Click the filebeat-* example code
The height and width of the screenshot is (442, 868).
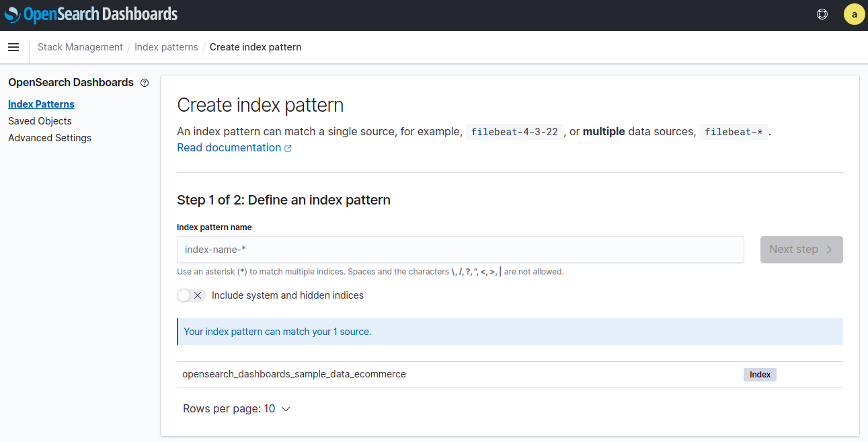(x=734, y=132)
